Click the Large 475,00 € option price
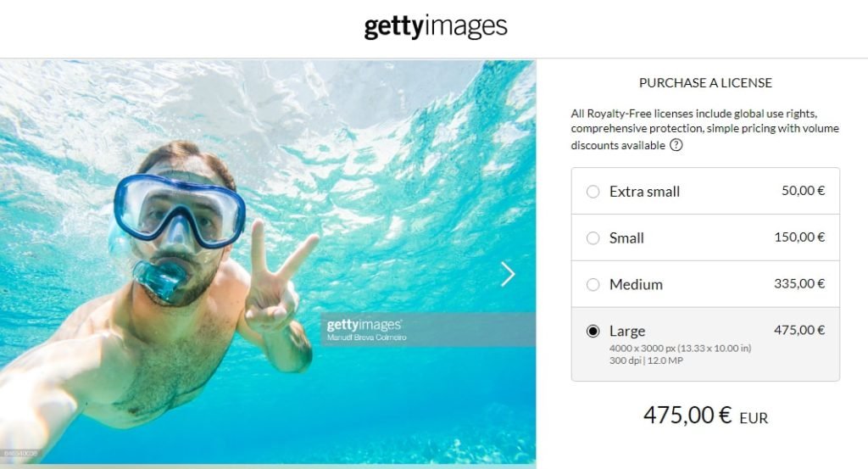The height and width of the screenshot is (469, 868). [799, 330]
